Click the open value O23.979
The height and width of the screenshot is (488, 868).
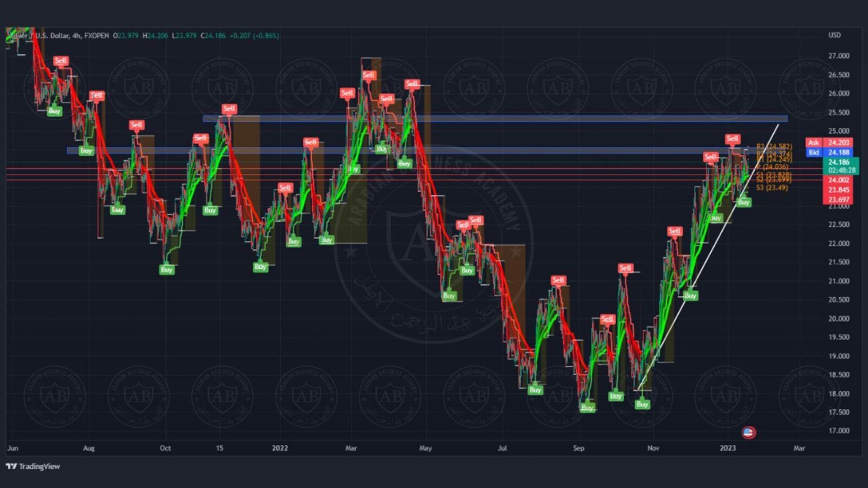tap(126, 36)
